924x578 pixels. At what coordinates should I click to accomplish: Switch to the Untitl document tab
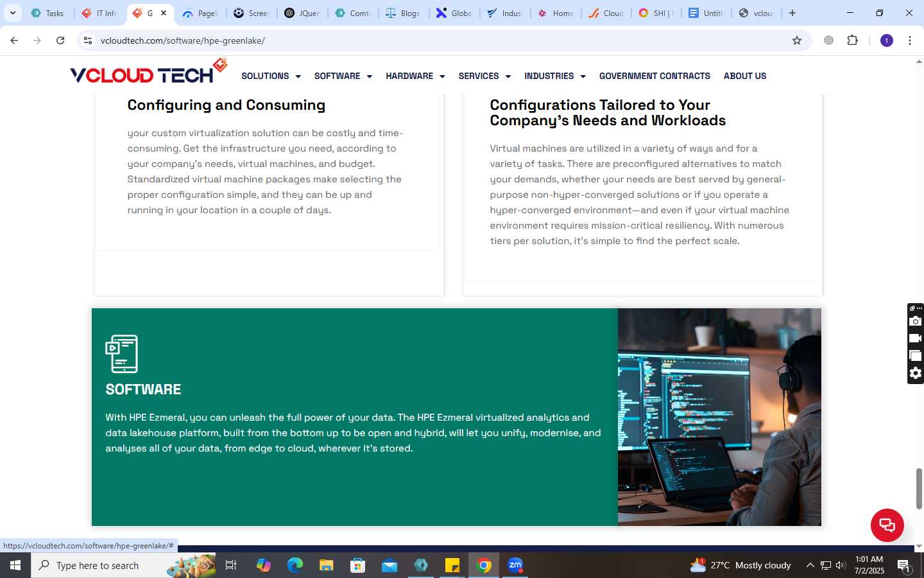point(706,13)
